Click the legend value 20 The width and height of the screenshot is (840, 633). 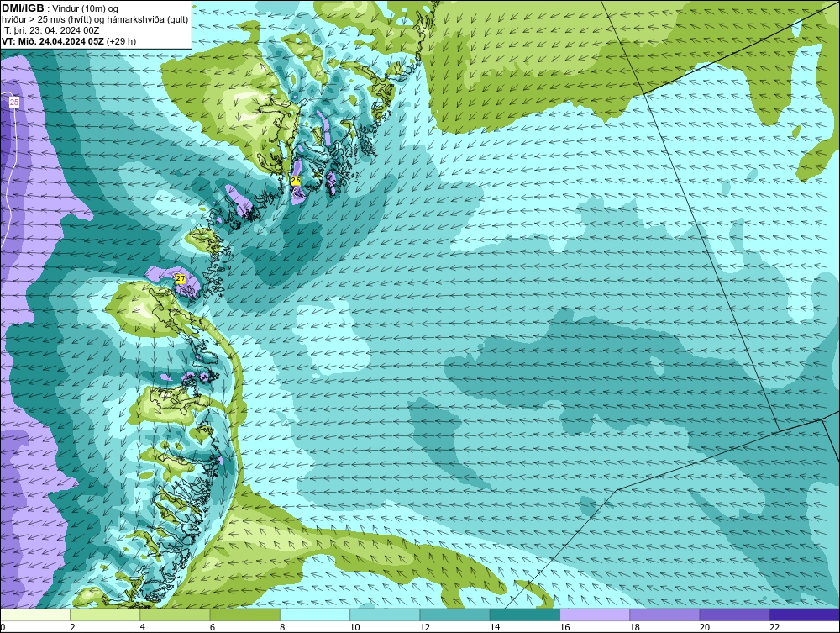tap(705, 627)
